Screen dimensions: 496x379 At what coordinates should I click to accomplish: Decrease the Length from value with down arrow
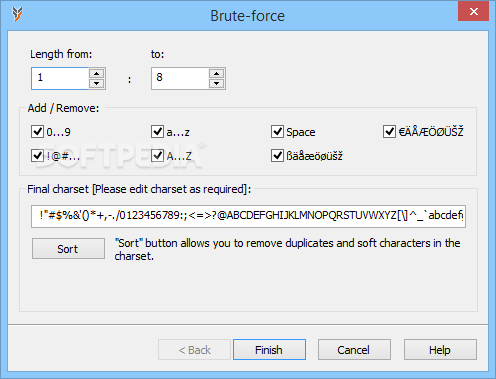[x=97, y=83]
